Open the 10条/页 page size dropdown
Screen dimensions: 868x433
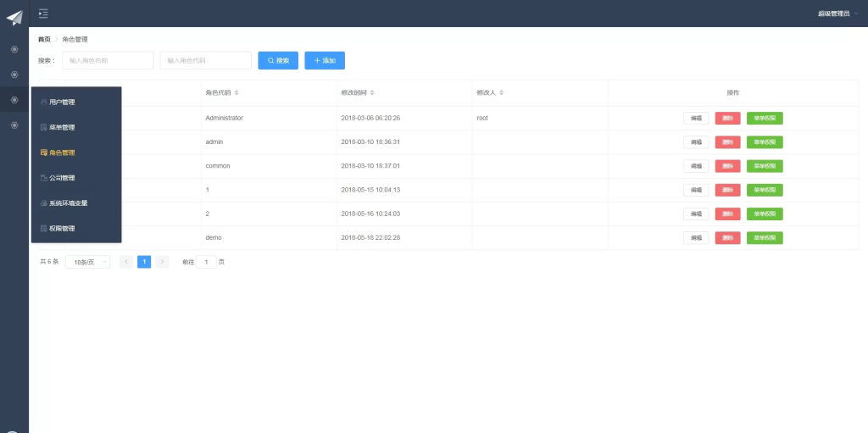(87, 262)
